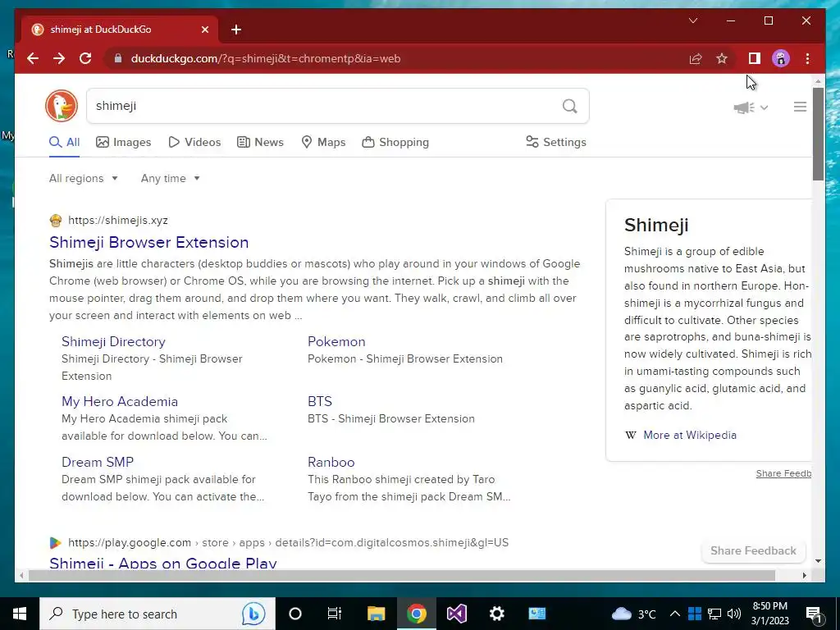Click the Share Feedb link under the info box
Viewport: 840px width, 630px height.
tap(783, 473)
